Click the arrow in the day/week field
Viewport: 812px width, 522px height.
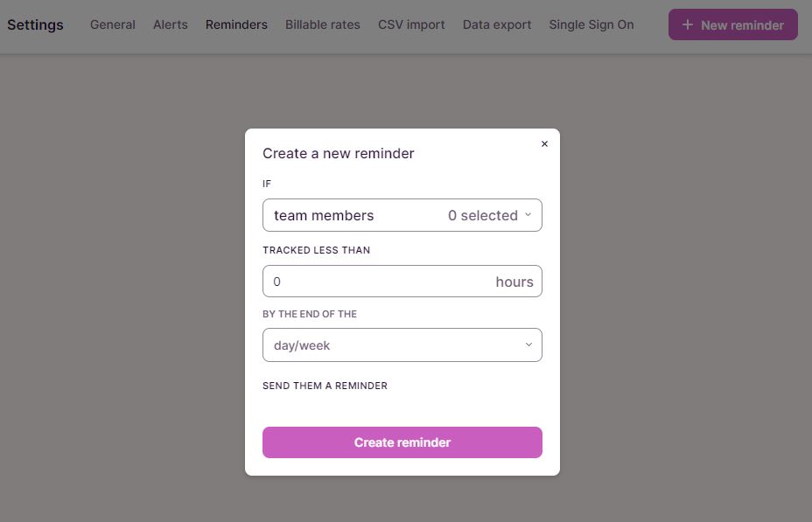pos(528,345)
